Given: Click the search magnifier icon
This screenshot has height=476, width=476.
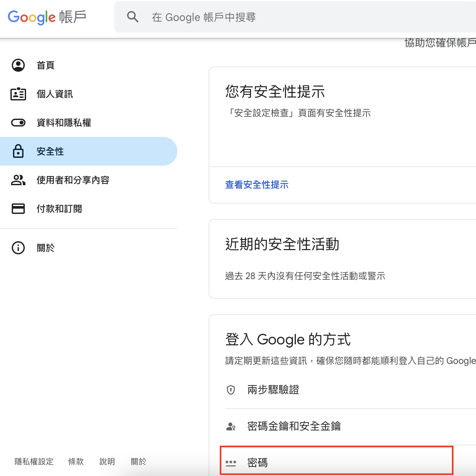Looking at the screenshot, I should pyautogui.click(x=133, y=17).
